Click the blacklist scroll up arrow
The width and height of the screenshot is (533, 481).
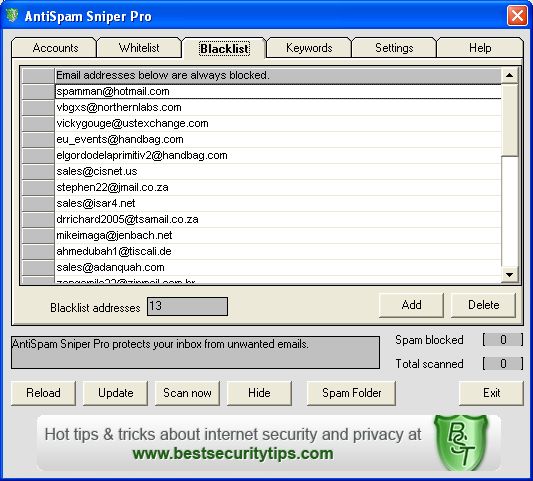(509, 75)
